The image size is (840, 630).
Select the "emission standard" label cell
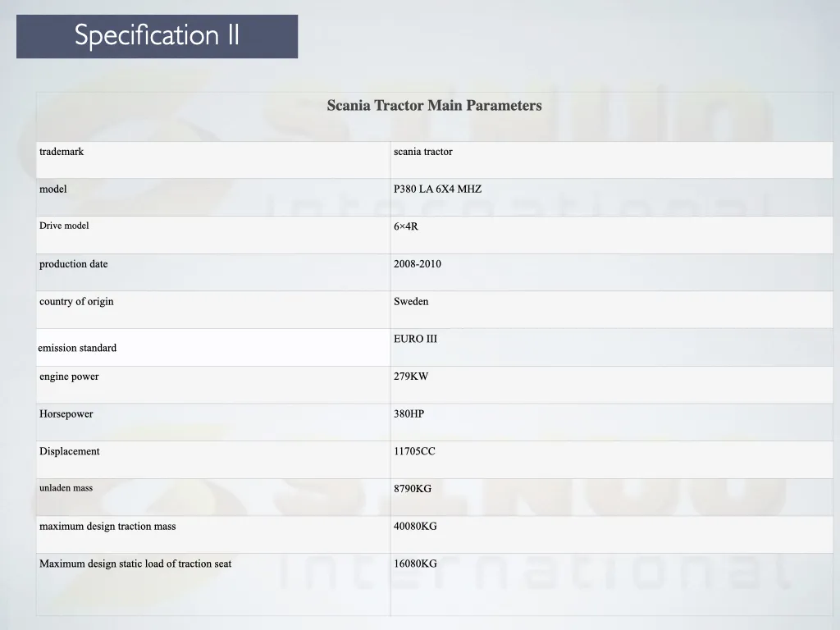click(77, 348)
